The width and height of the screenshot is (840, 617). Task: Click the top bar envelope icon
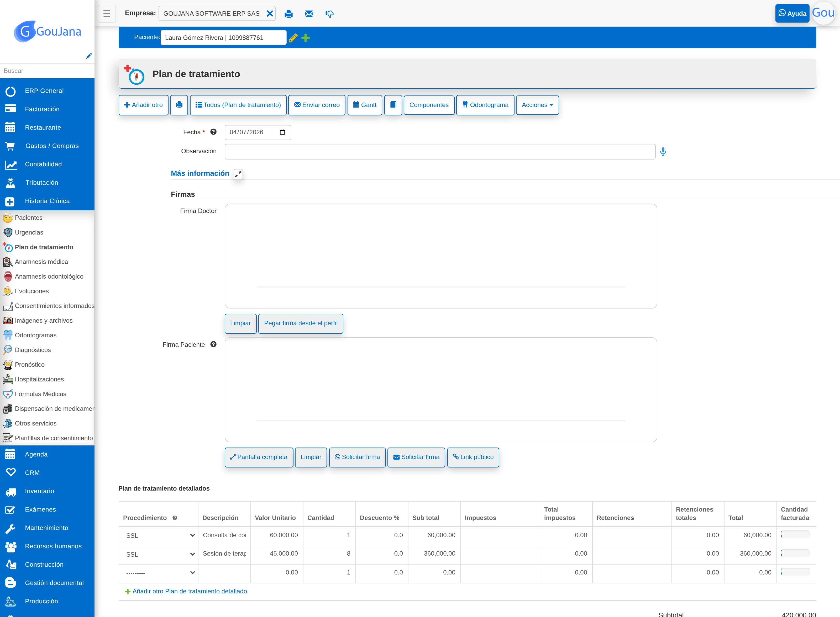(309, 14)
